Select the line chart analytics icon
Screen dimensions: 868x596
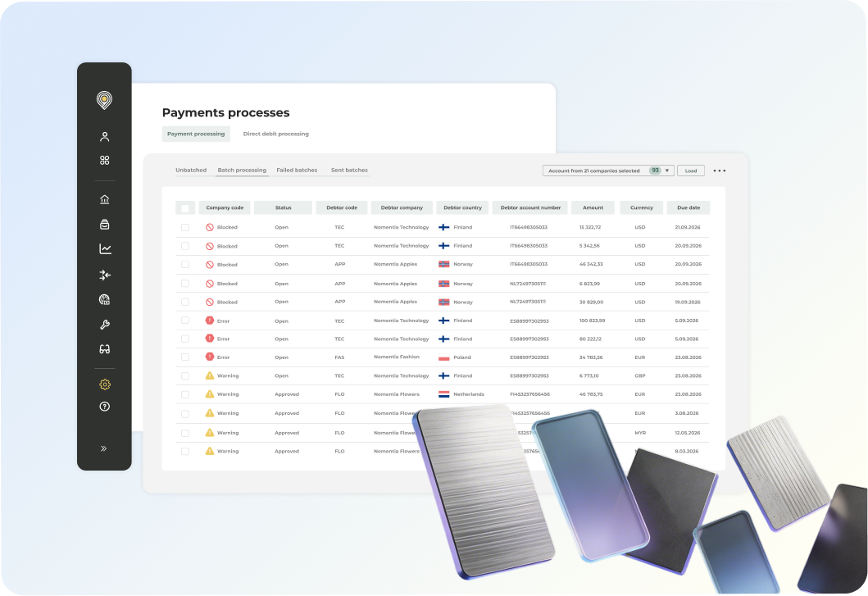[104, 249]
